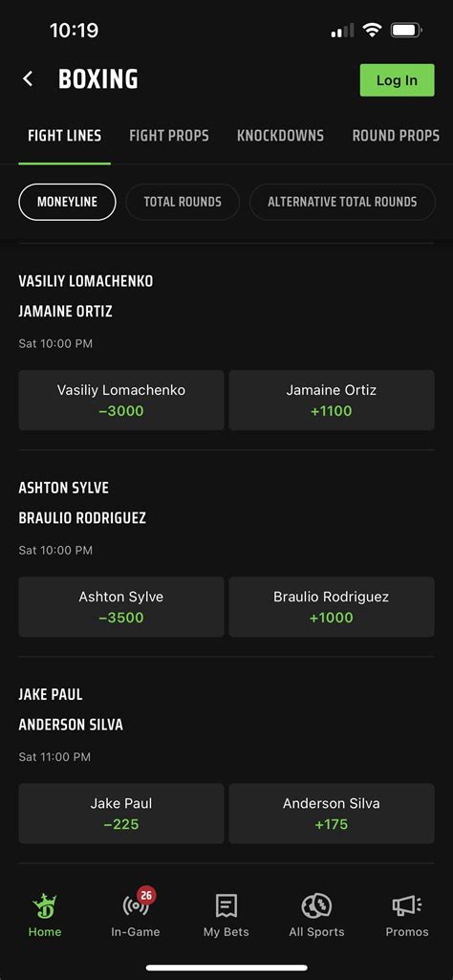Viewport: 453px width, 980px height.
Task: Tap the red 26 live badge
Action: [x=146, y=895]
